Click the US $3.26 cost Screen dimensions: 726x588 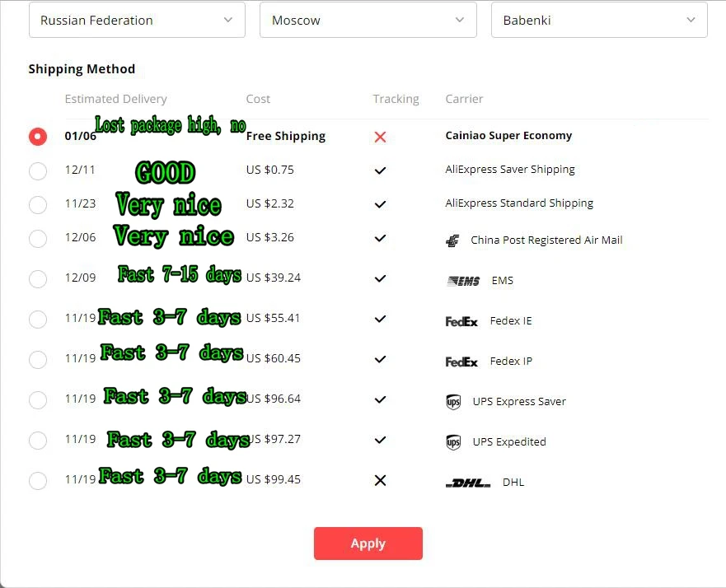click(270, 237)
